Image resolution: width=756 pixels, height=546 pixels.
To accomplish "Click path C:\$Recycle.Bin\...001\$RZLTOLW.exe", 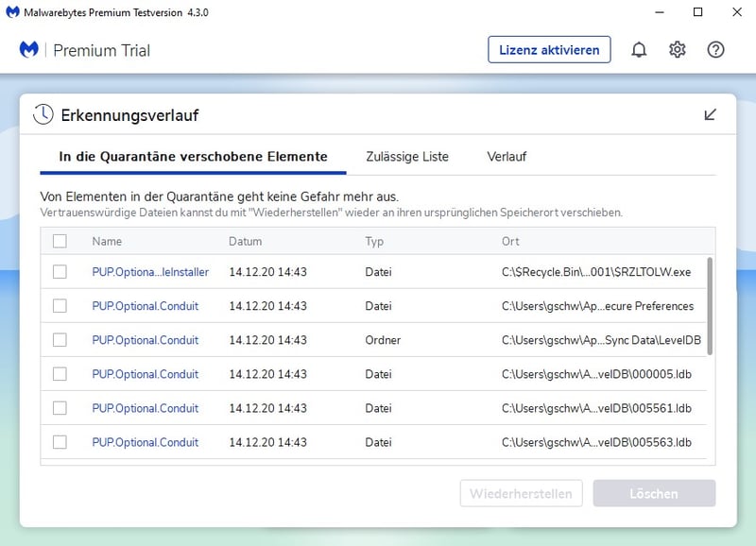I will (x=596, y=272).
